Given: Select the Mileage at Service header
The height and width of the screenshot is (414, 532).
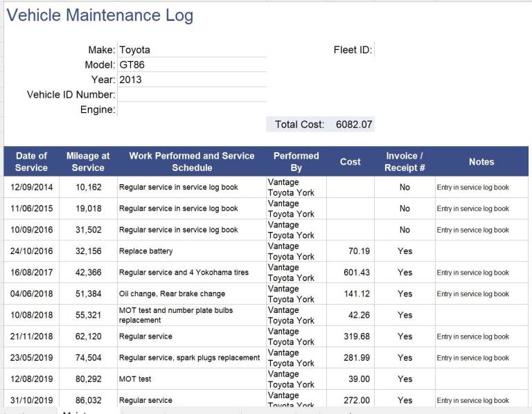Looking at the screenshot, I should tap(88, 161).
